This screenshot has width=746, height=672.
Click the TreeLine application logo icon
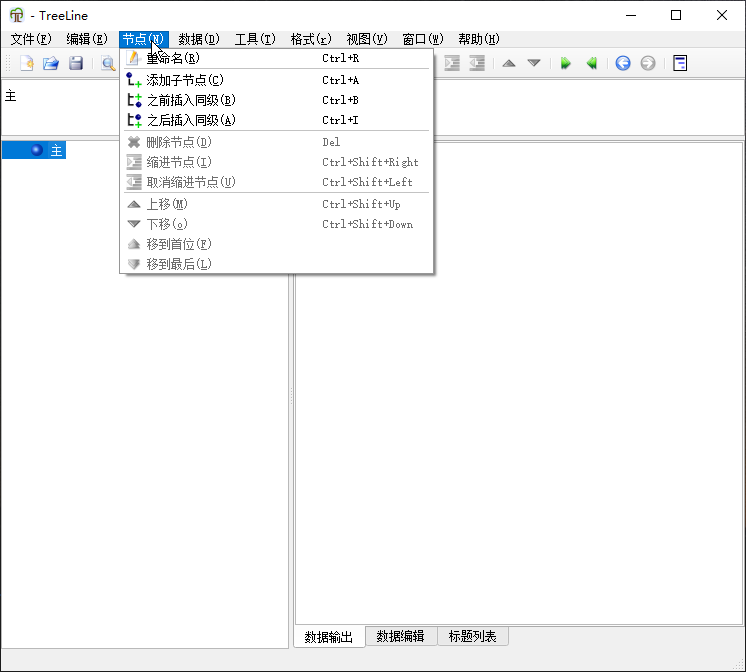click(17, 15)
